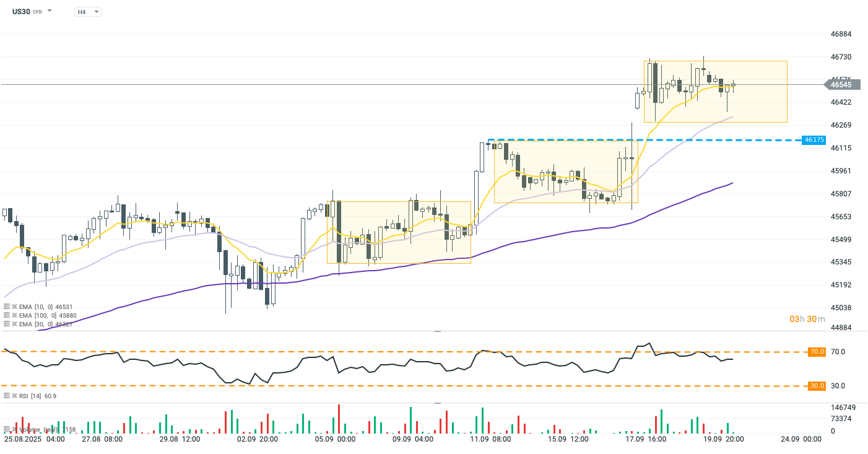This screenshot has height=454, width=868.
Task: Remove the Volume (real) indicator
Action: pyautogui.click(x=14, y=429)
